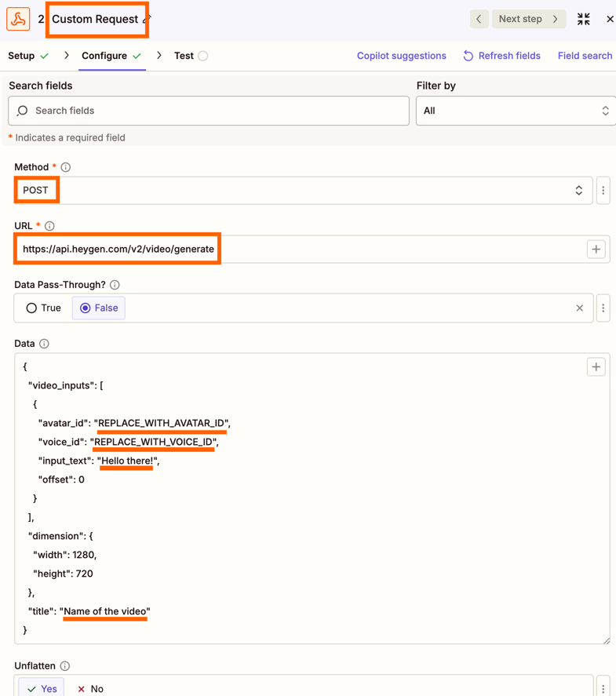Switch to the Setup tab
616x696 pixels.
(22, 56)
